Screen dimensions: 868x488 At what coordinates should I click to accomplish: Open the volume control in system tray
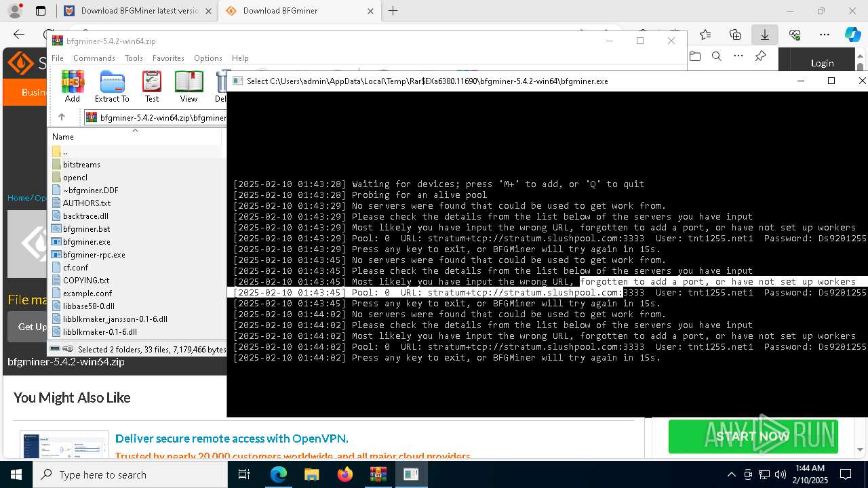pyautogui.click(x=781, y=474)
